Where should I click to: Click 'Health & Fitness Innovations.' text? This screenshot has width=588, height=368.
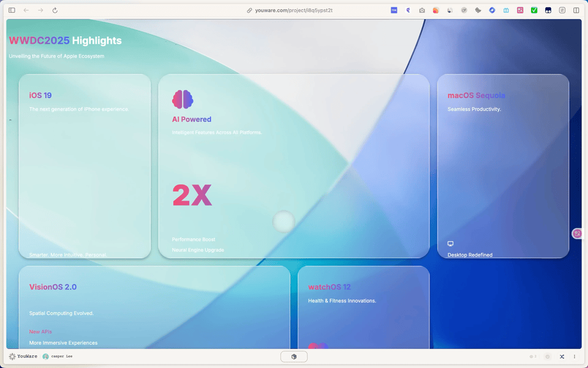[x=342, y=301]
